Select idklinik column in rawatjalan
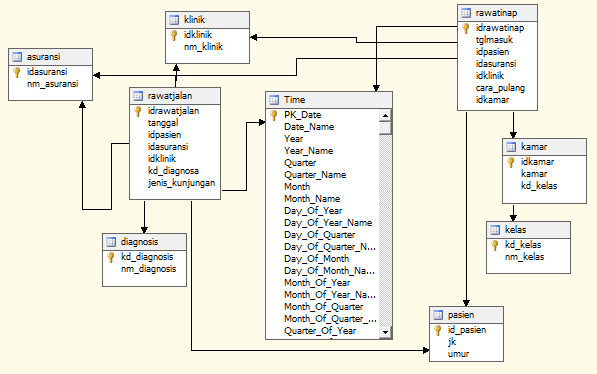The image size is (597, 374). point(162,159)
